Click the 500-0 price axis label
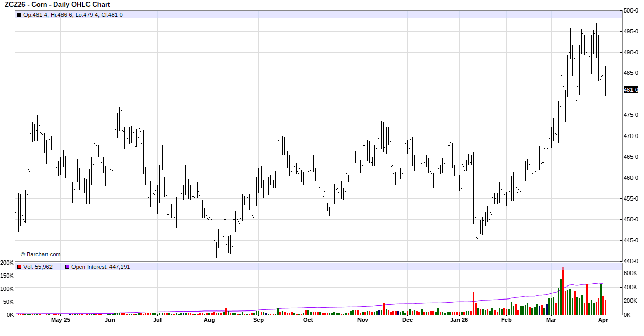 point(631,10)
